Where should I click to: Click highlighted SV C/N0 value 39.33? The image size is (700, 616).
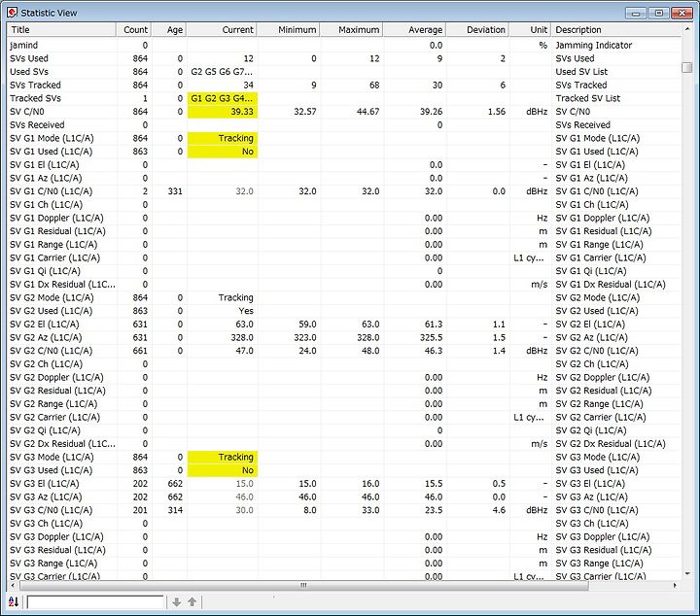point(222,112)
